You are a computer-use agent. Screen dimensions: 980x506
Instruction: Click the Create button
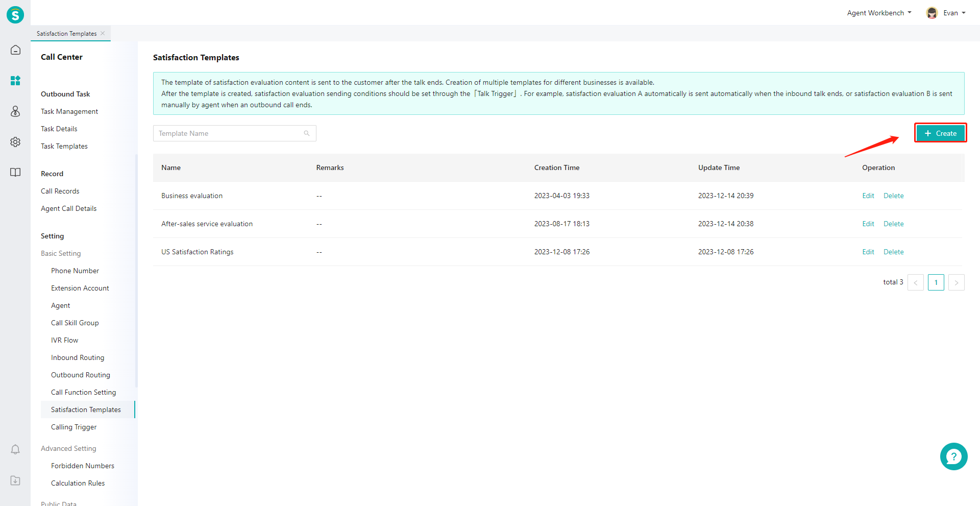940,133
